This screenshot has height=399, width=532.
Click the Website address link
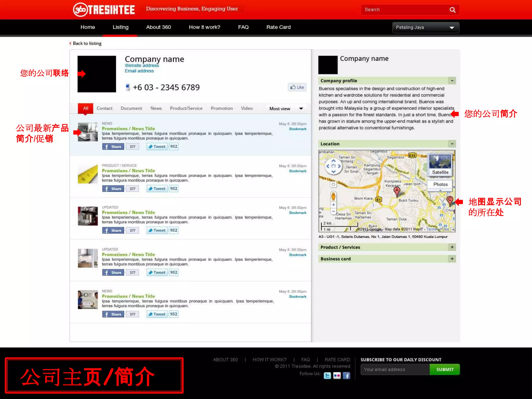(142, 65)
